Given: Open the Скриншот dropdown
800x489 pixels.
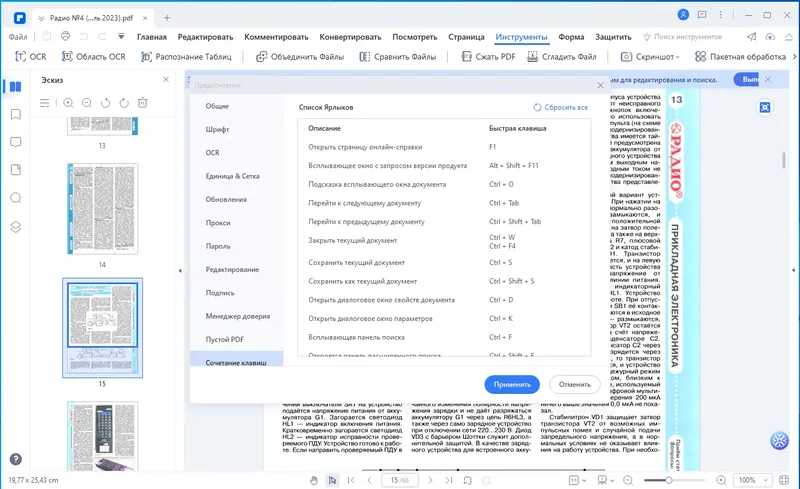Looking at the screenshot, I should click(650, 57).
